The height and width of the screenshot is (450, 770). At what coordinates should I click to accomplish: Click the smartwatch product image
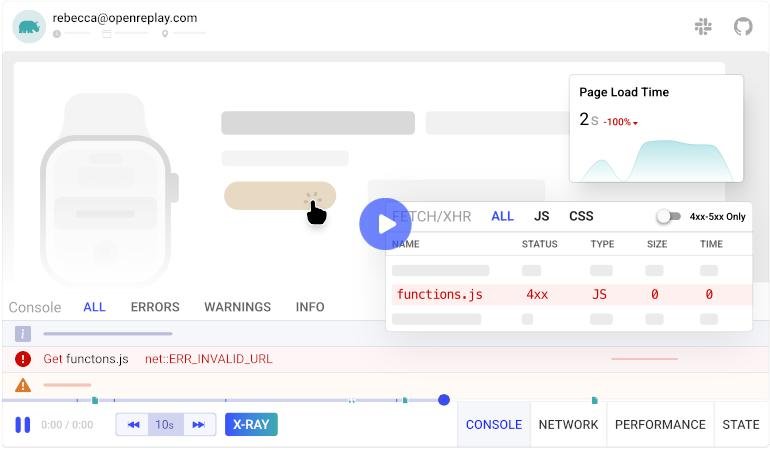(109, 189)
